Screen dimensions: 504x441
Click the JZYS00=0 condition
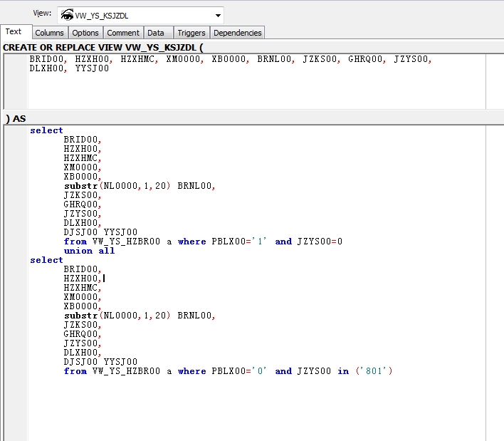click(319, 242)
